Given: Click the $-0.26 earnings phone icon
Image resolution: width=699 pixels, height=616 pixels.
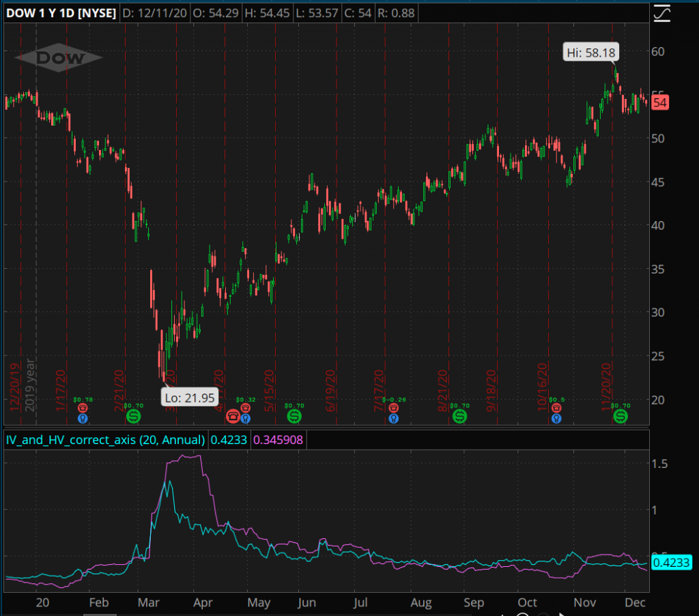Looking at the screenshot, I should point(393,408).
